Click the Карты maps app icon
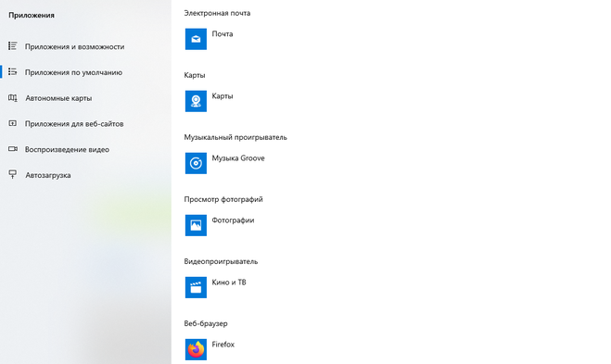This screenshot has width=611, height=364. coord(196,101)
